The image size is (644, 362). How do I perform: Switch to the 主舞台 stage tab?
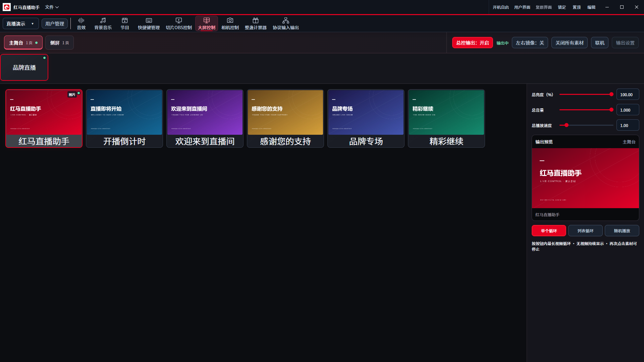pyautogui.click(x=23, y=43)
